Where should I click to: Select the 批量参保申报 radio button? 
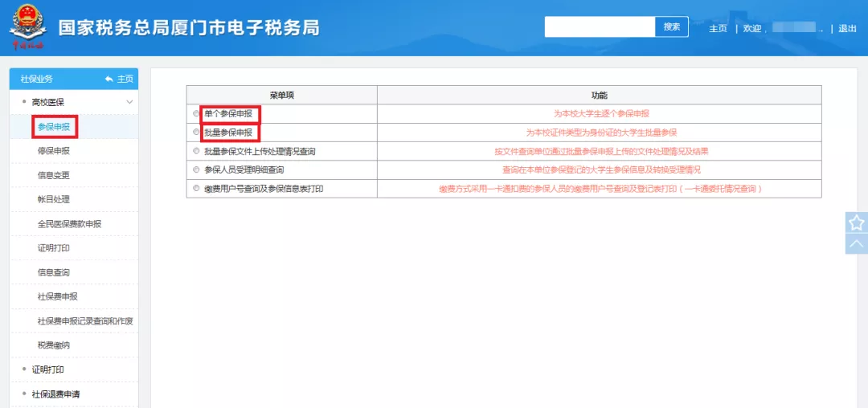[196, 133]
